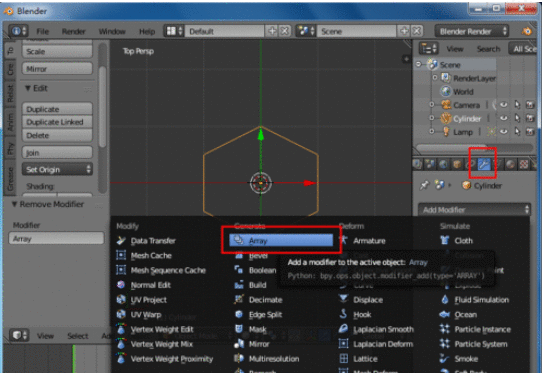Screen dimensions: 543x373
Task: Click the Duplicate Linked button
Action: click(x=57, y=122)
